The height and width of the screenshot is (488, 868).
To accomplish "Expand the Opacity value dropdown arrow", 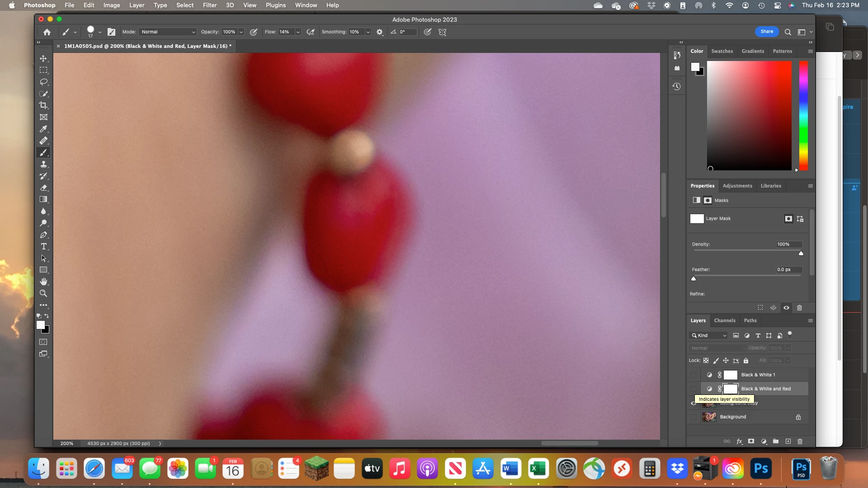I will (x=241, y=32).
